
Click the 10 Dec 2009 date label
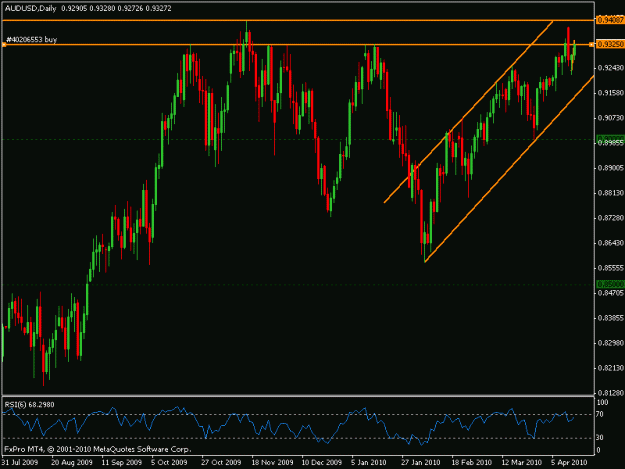[322, 462]
